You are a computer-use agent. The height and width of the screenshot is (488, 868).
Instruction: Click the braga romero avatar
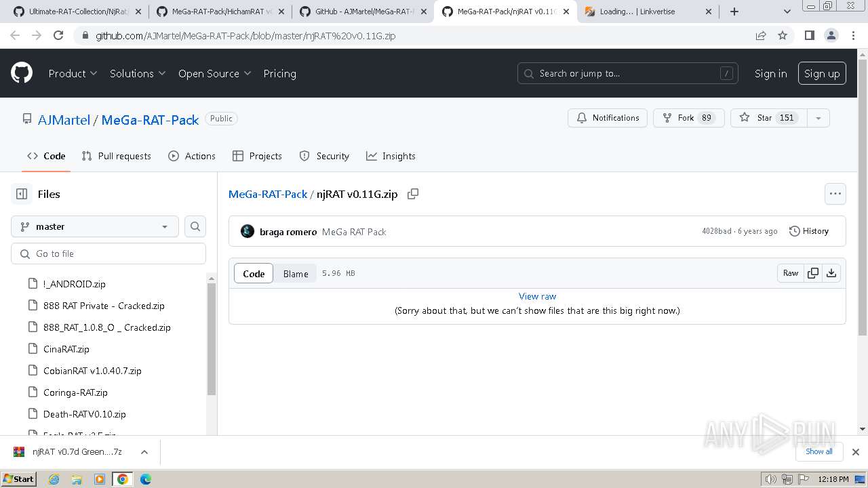click(248, 231)
